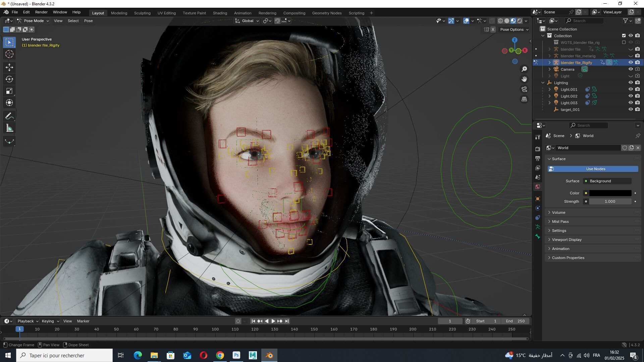
Task: Switch to the Sculpting workspace tab
Action: tap(142, 13)
